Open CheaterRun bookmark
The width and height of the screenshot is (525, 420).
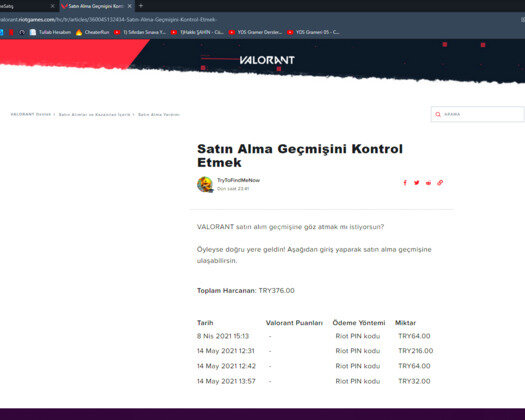[92, 32]
